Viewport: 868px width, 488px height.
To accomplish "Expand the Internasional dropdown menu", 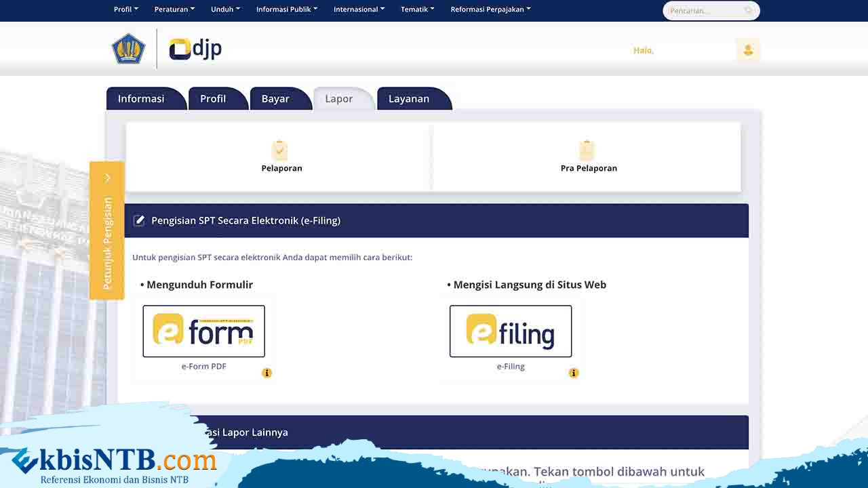I will click(x=359, y=9).
